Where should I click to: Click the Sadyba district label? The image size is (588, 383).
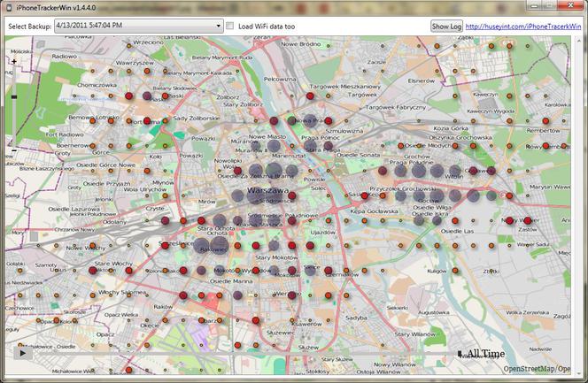[x=356, y=318]
